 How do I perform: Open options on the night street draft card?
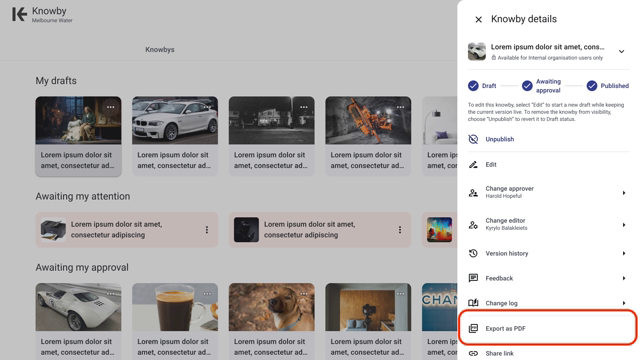coord(304,107)
